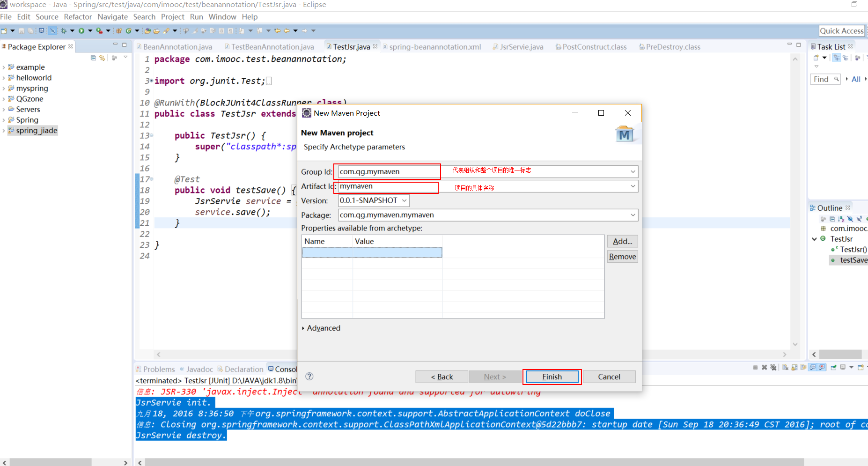The image size is (868, 466).
Task: Open the Package field dropdown arrow
Action: 633,215
